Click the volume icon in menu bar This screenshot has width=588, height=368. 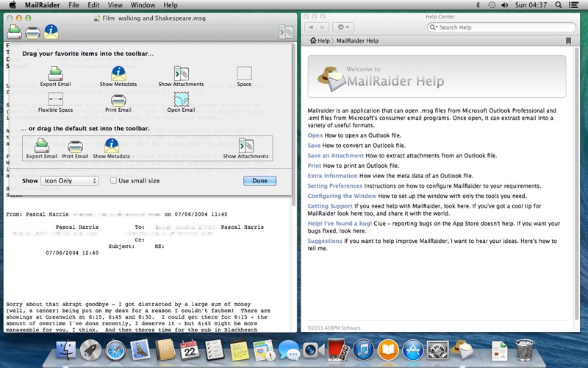(x=504, y=5)
